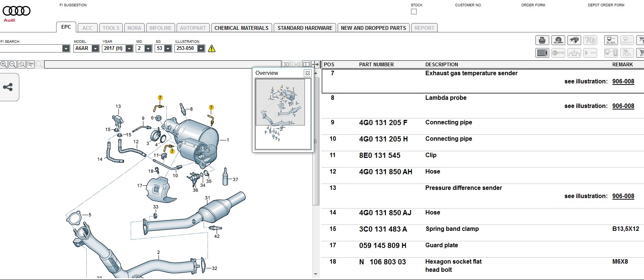Select Spring band clamp 3C0 131 483 A
644x280 pixels.
[x=383, y=229]
